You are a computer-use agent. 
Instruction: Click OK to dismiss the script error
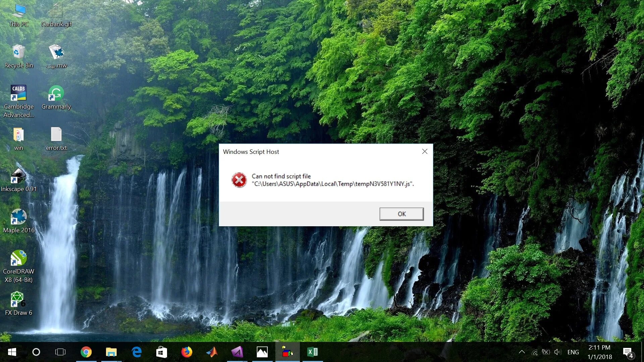click(x=401, y=214)
